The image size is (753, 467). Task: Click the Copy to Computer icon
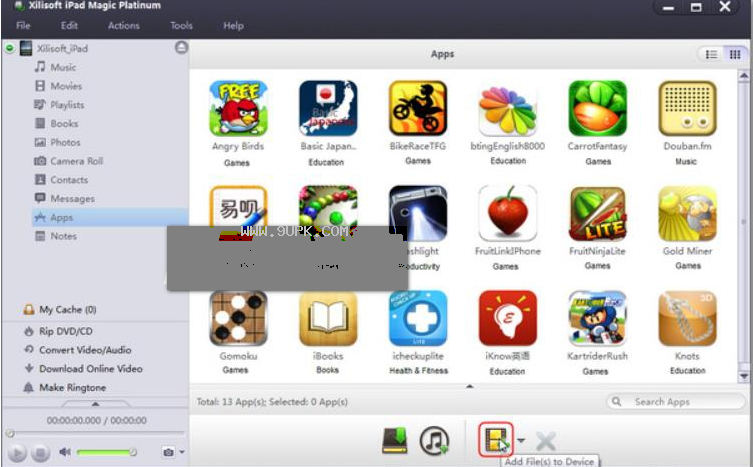tap(394, 441)
